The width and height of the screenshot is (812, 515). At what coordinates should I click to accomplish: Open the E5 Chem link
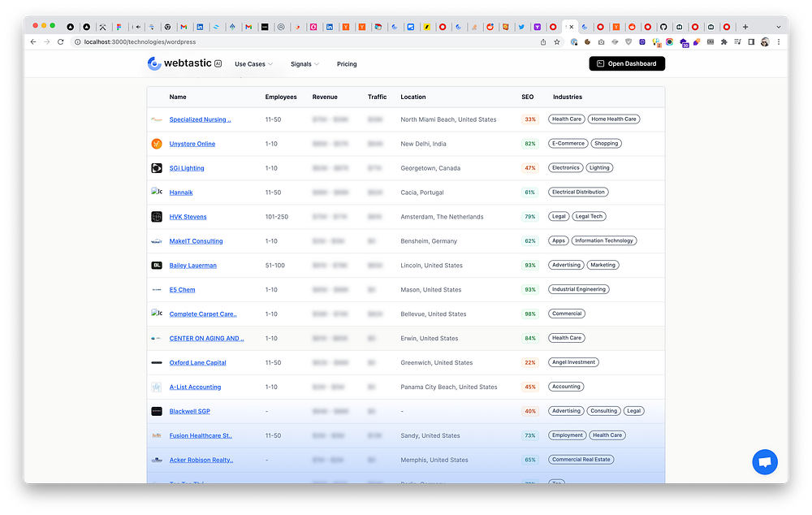click(182, 290)
